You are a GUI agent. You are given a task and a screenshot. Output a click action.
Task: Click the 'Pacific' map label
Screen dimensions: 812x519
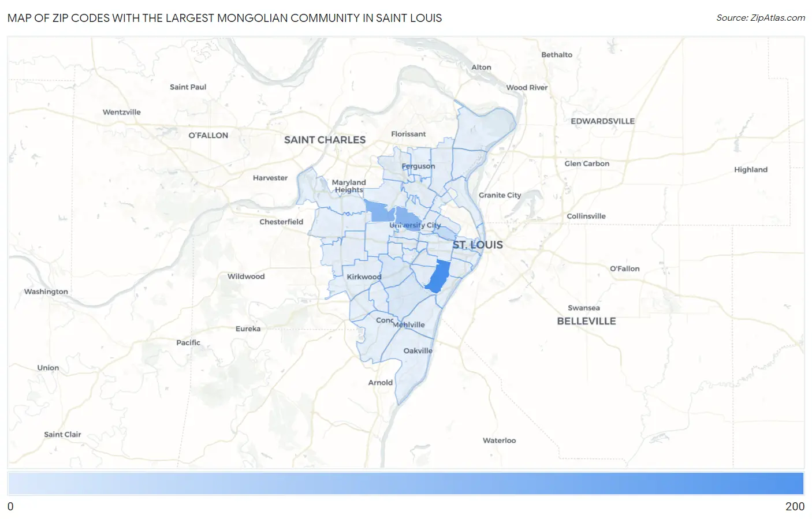coord(188,342)
